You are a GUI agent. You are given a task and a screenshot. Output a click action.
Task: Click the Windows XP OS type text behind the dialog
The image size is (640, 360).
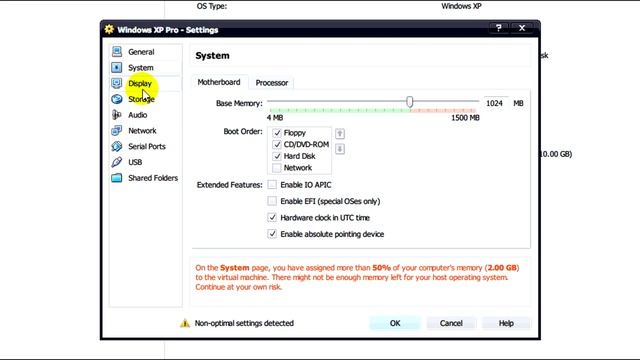click(461, 6)
